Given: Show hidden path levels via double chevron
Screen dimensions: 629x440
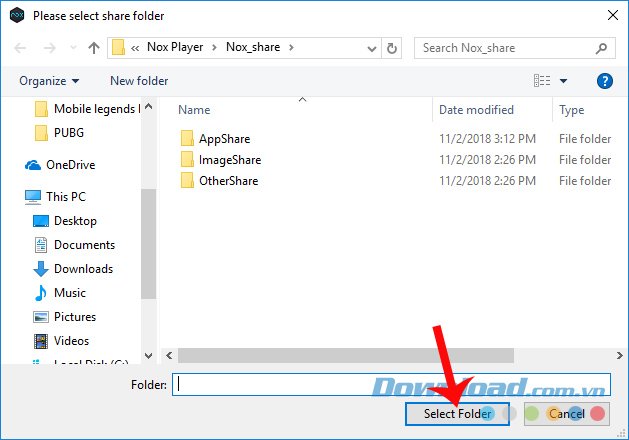Looking at the screenshot, I should click(135, 49).
